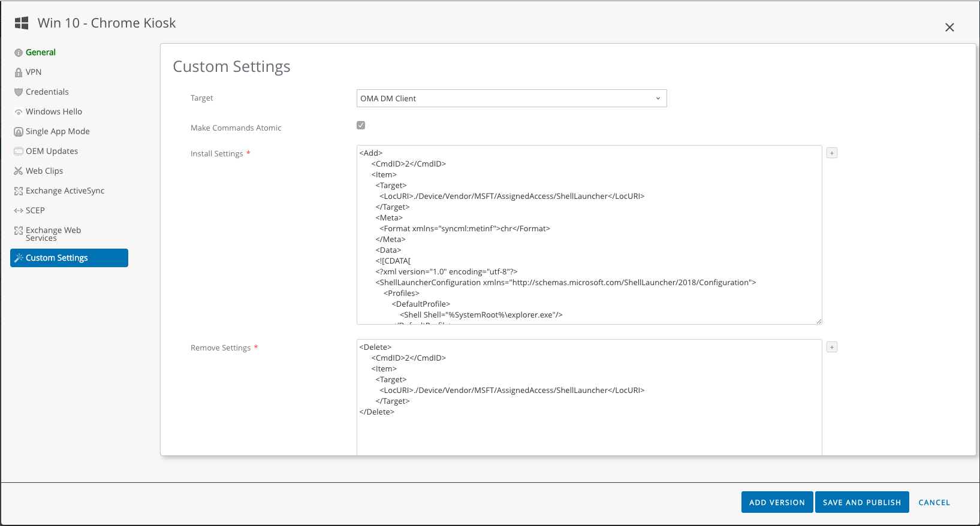This screenshot has width=980, height=526.
Task: Select Web Clips in the sidebar
Action: point(44,171)
